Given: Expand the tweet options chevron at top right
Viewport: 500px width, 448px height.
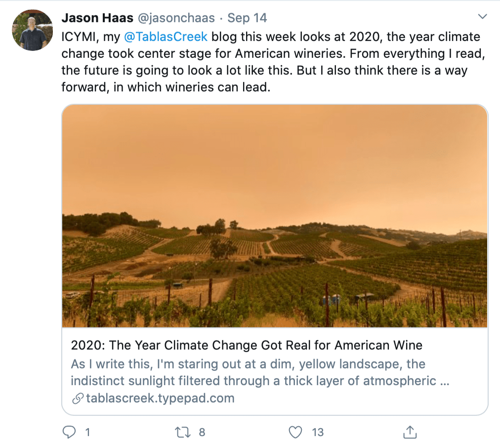Looking at the screenshot, I should [x=482, y=16].
